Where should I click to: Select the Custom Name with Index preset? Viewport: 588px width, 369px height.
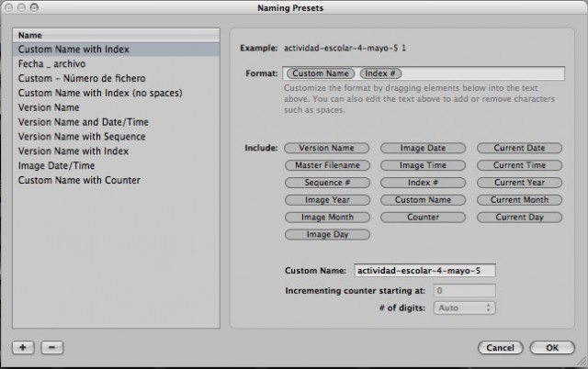(x=116, y=49)
